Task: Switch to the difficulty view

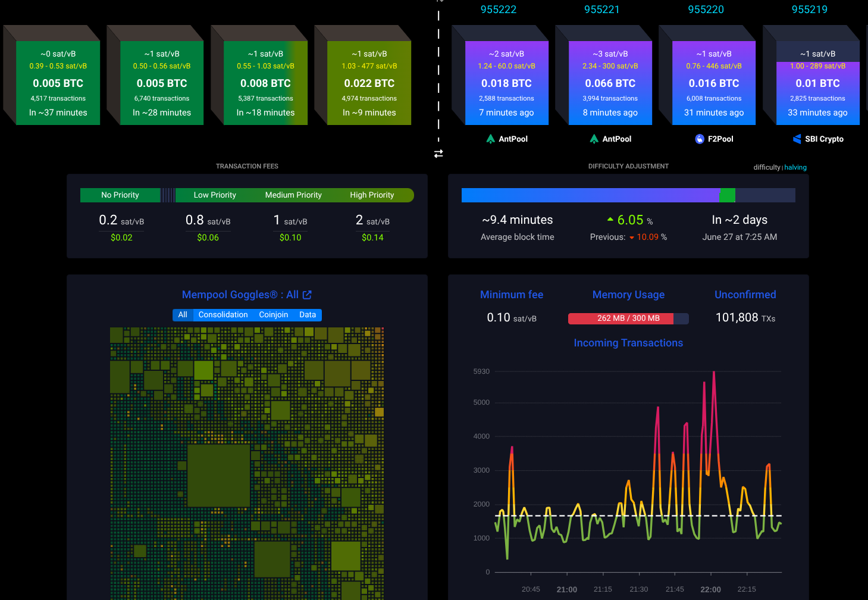Action: (767, 167)
